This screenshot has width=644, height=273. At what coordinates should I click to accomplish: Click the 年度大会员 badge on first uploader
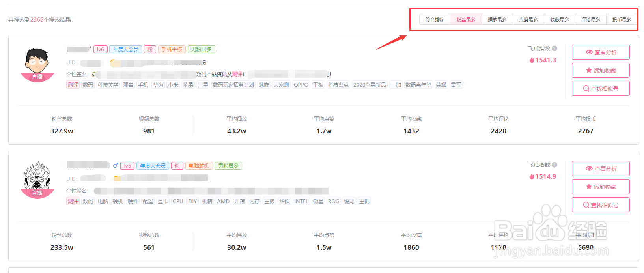[x=126, y=49]
